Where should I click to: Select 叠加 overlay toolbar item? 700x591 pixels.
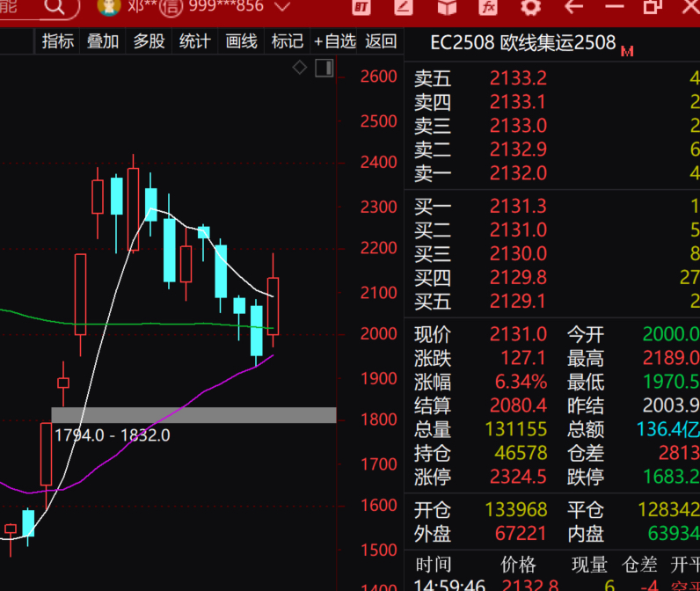coord(103,41)
